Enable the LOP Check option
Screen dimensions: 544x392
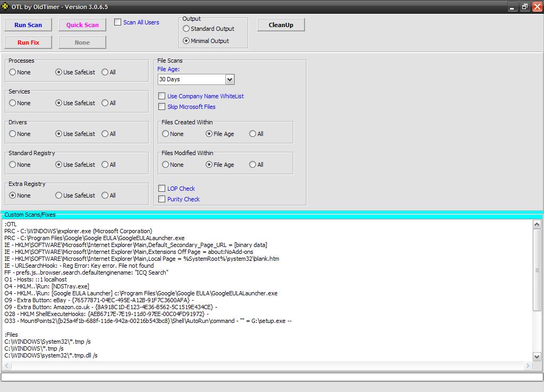(x=162, y=189)
